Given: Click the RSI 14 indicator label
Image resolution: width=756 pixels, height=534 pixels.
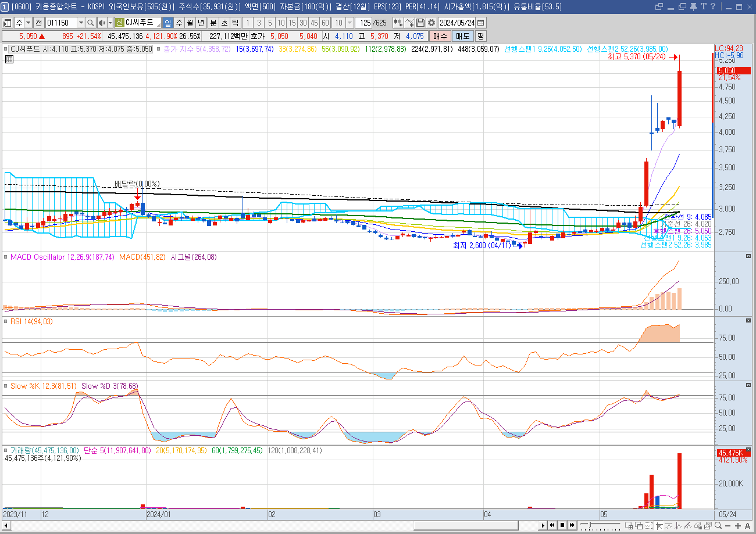Looking at the screenshot, I should pyautogui.click(x=31, y=321).
